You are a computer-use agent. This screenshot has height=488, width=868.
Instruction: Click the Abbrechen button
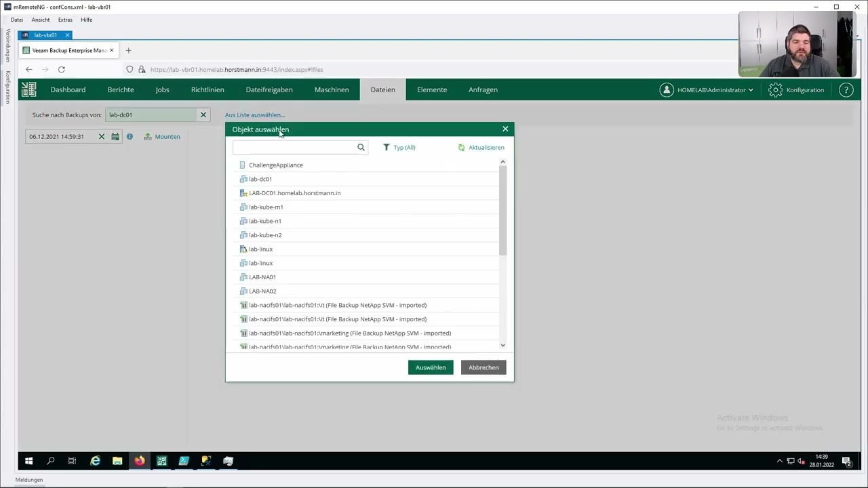coord(484,367)
